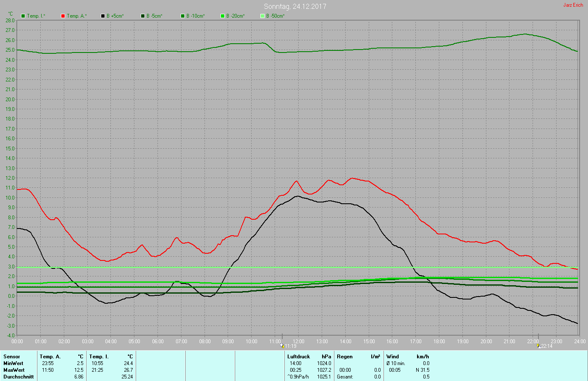Select the Regen column header
This screenshot has height=381, width=588.
tap(345, 357)
